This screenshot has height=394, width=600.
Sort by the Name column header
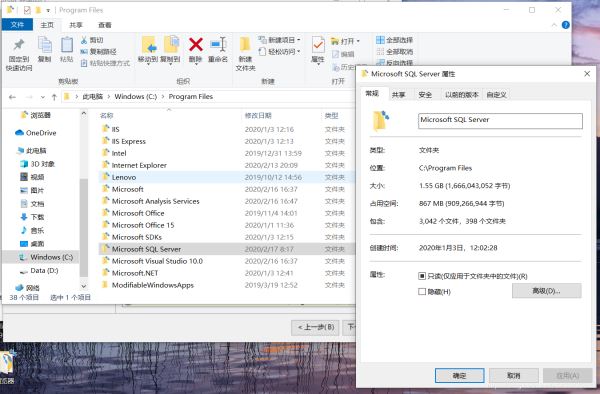click(x=106, y=115)
